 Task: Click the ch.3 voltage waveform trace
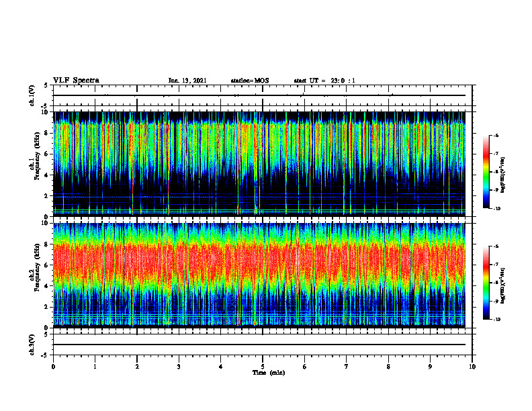[x=259, y=345]
